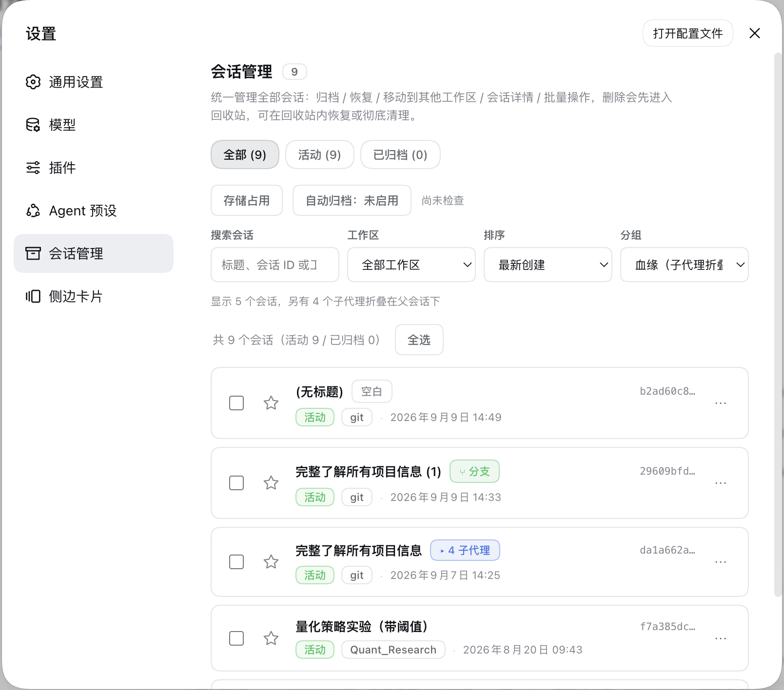This screenshot has width=784, height=690.
Task: Tick checkbox for session da1a662a
Action: 236,562
